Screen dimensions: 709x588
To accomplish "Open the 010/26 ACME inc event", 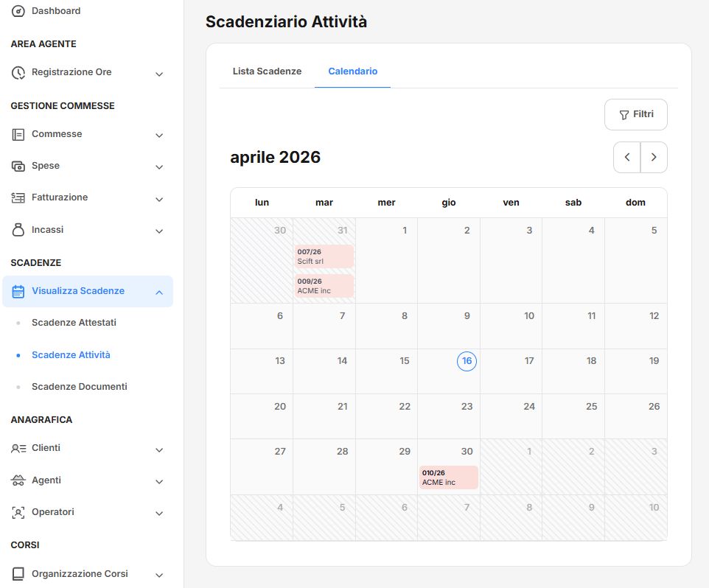I will click(x=448, y=477).
